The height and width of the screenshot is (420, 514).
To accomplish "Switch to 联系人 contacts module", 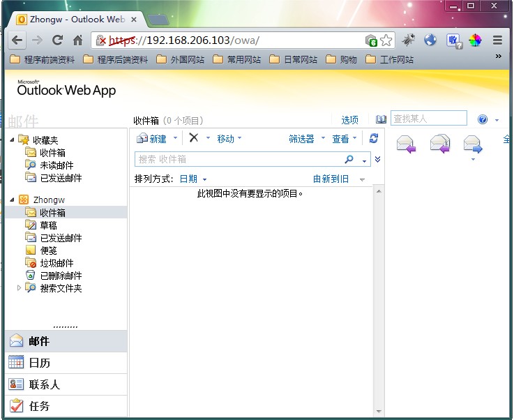I will click(x=66, y=384).
